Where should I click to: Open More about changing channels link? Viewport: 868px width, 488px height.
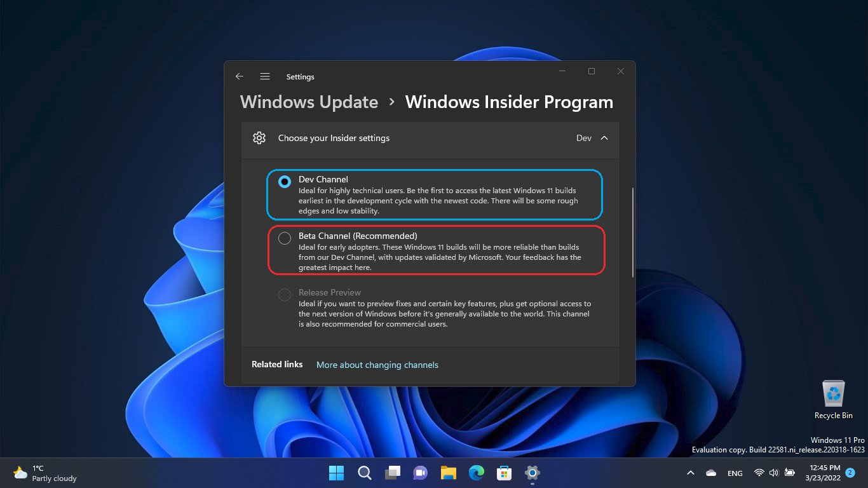pos(377,365)
